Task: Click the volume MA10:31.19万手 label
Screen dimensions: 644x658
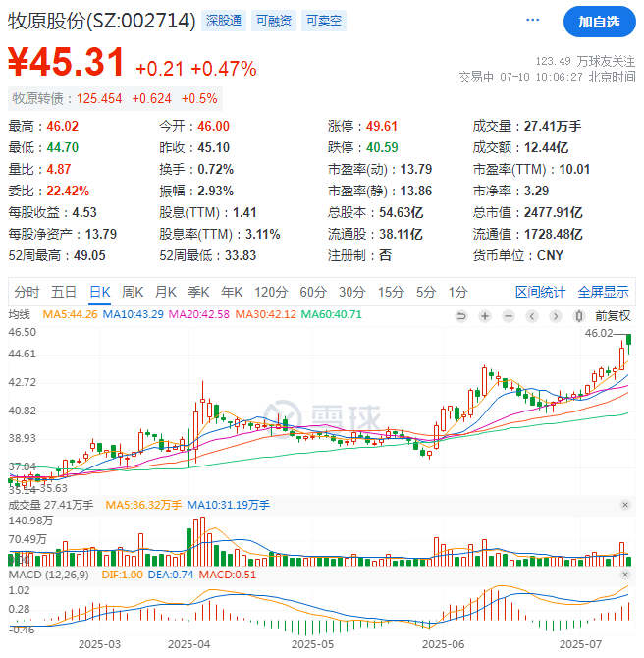Action: click(228, 505)
